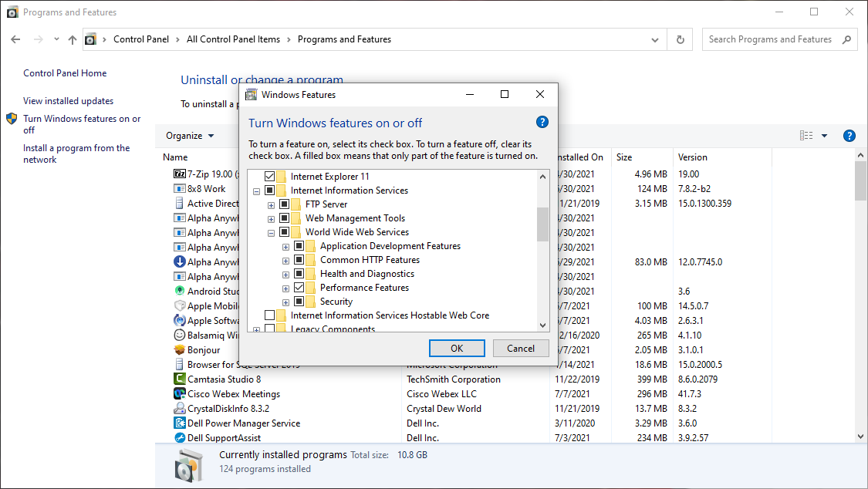Toggle Internet Information Services checkbox
The width and height of the screenshot is (868, 489).
click(269, 191)
